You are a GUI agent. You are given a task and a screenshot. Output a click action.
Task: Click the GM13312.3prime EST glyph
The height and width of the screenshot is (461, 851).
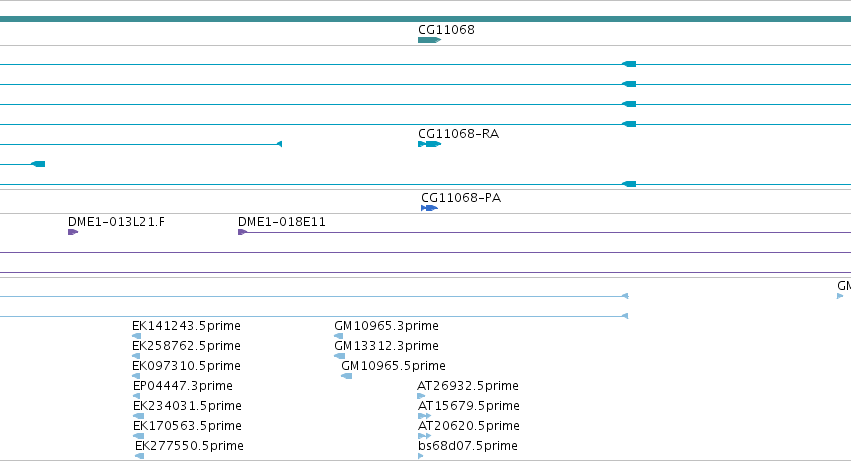click(340, 356)
